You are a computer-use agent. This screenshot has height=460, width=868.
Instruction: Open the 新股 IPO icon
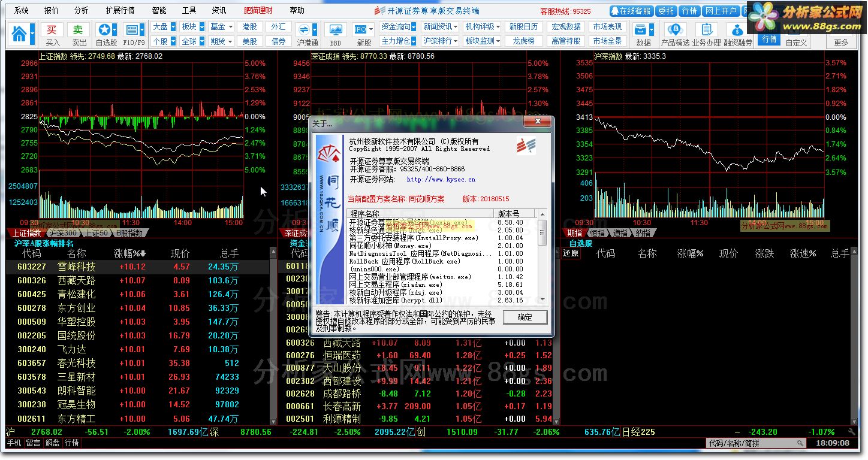[361, 30]
